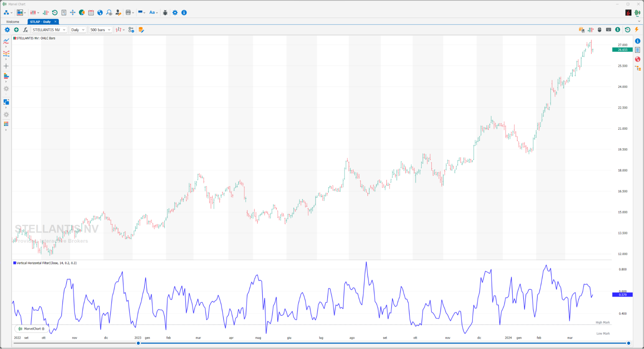This screenshot has height=349, width=644.
Task: Select the horizontal bars volume profile tool
Action: (6, 76)
